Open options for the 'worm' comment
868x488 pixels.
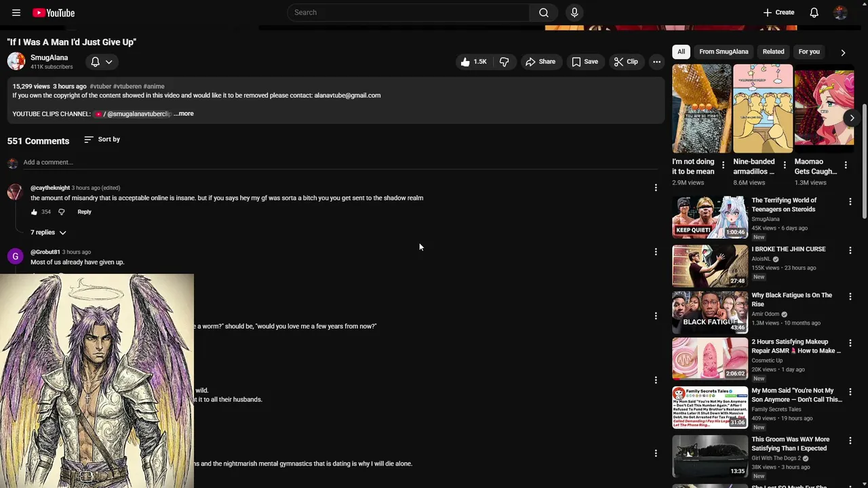655,316
